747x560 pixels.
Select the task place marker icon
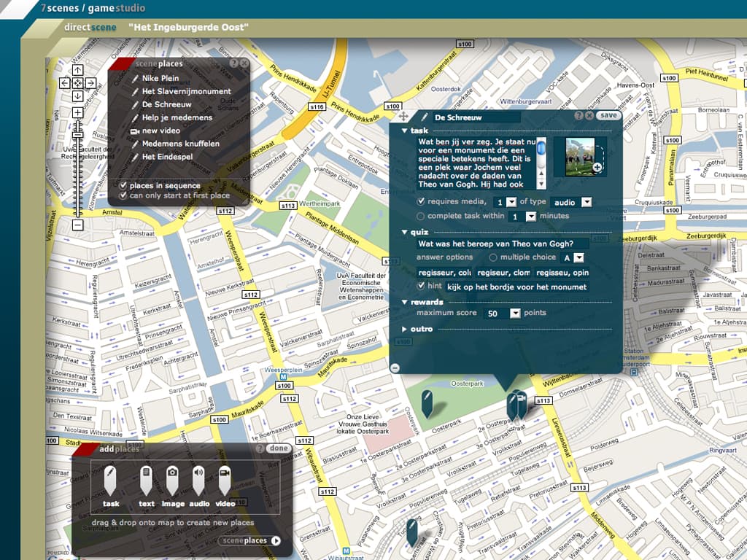tap(110, 481)
